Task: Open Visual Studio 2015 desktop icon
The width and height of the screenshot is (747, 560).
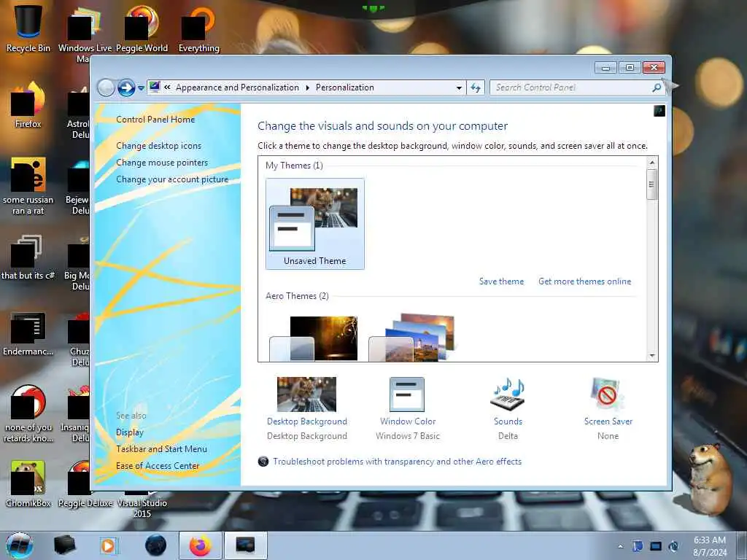Action: 142,507
